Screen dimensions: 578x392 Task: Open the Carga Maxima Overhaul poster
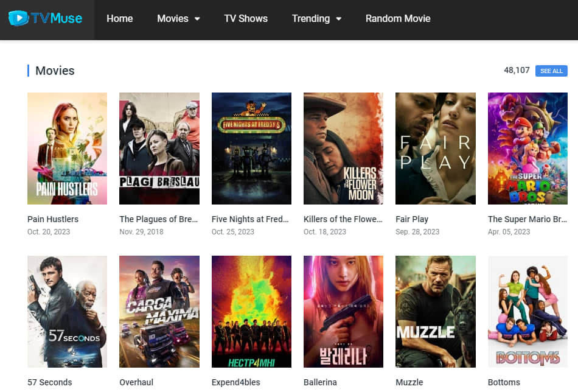[159, 312]
